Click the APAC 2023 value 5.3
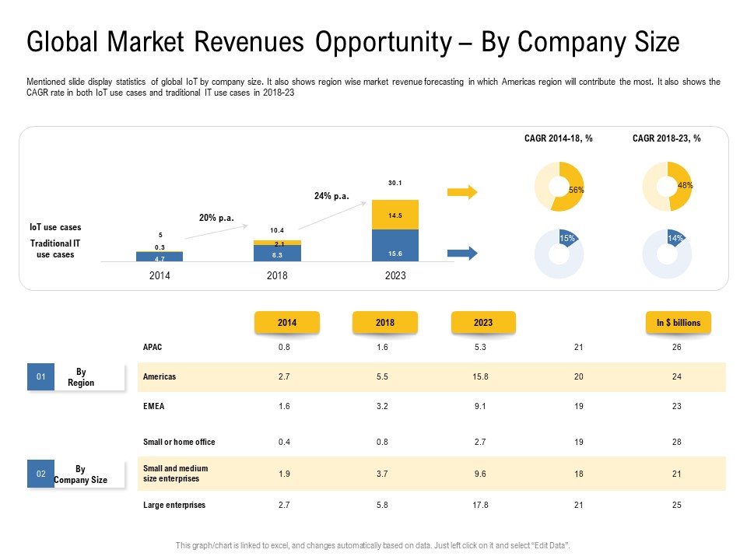 [480, 347]
